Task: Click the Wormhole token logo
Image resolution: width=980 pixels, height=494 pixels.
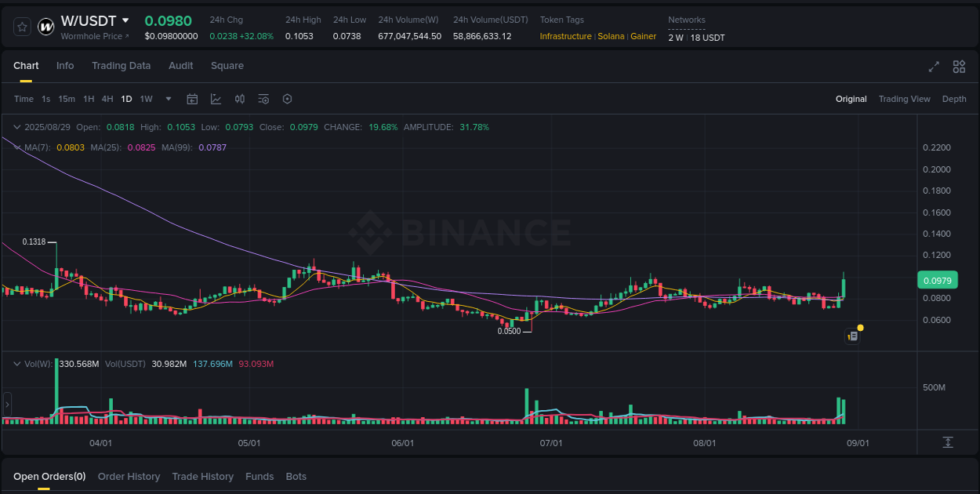Action: (45, 24)
